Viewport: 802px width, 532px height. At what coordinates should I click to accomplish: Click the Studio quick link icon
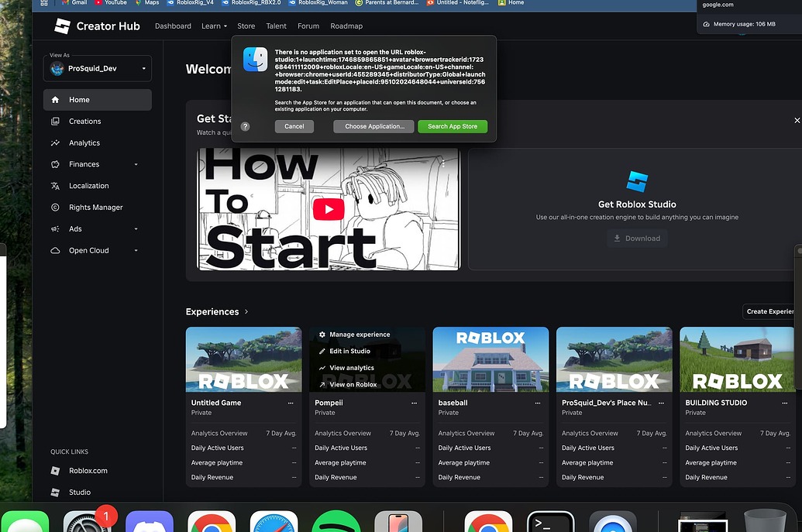[x=55, y=492]
